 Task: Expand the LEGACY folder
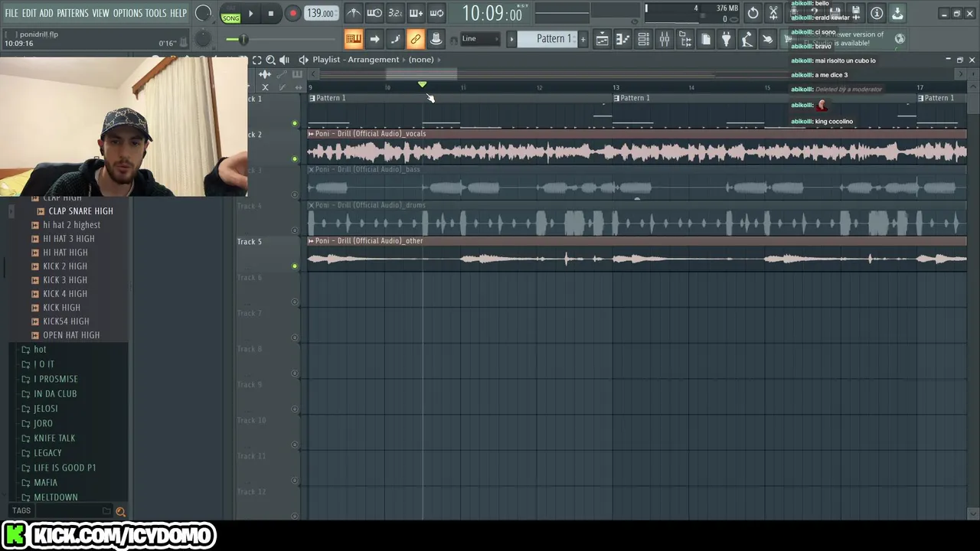pos(47,453)
